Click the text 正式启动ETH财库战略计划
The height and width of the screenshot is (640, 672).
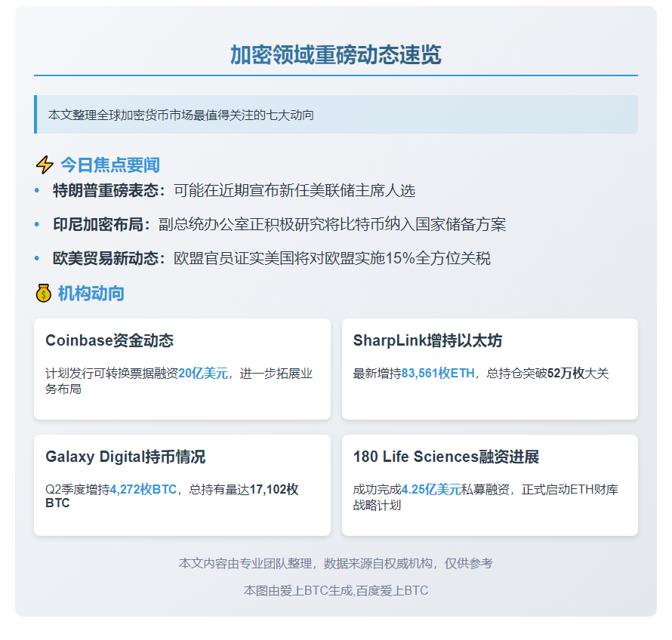(486, 497)
